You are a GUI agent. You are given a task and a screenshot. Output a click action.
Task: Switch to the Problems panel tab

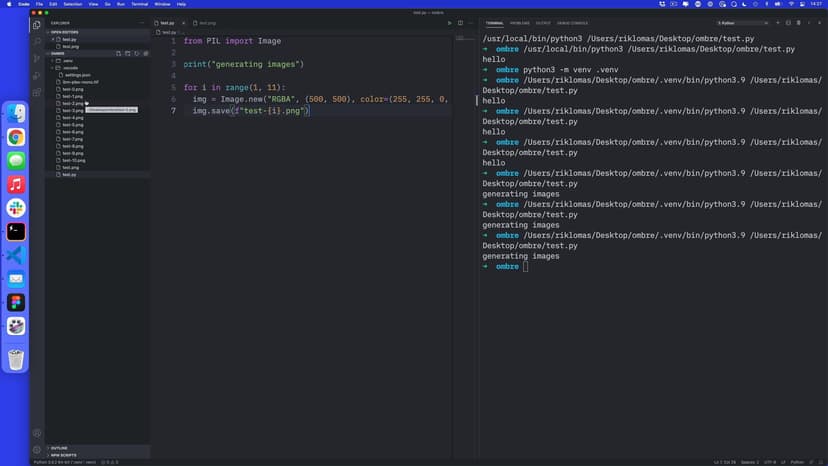click(520, 22)
